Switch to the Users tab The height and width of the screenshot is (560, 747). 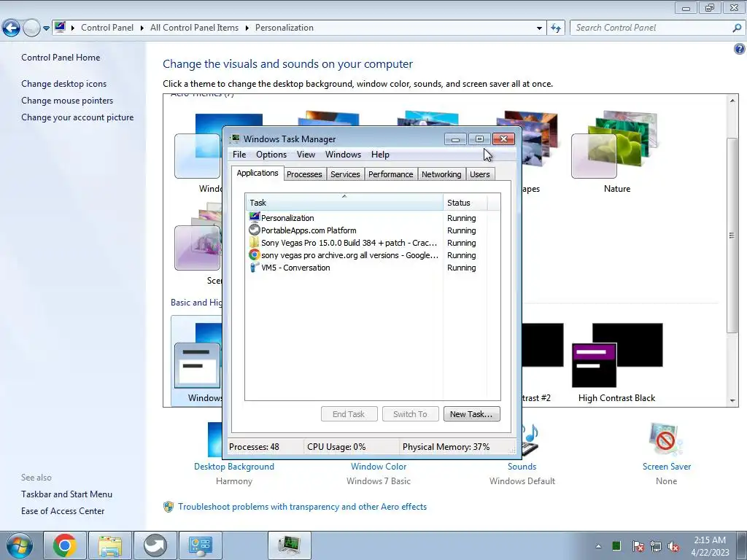(x=480, y=174)
